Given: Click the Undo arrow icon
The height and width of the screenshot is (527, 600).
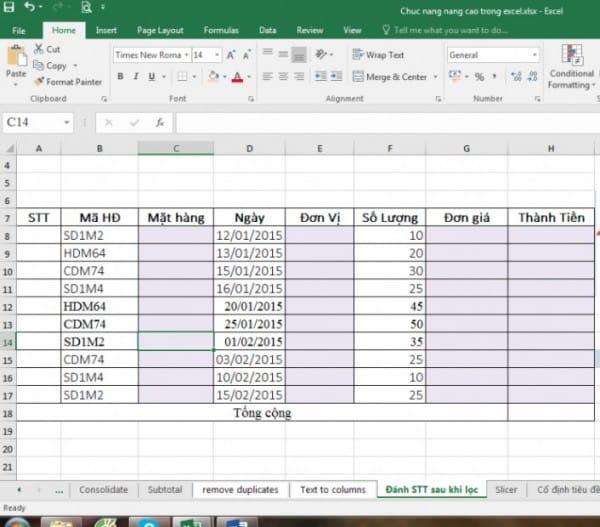Looking at the screenshot, I should click(29, 7).
